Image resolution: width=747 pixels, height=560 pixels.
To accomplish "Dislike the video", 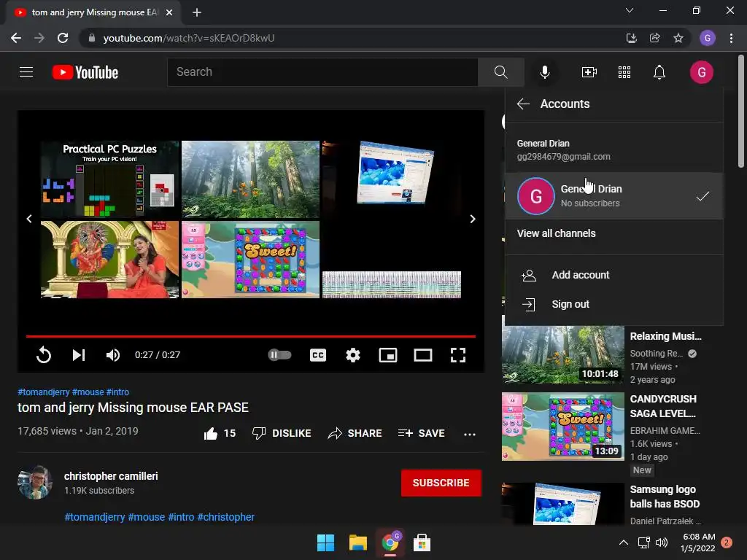I will [282, 433].
